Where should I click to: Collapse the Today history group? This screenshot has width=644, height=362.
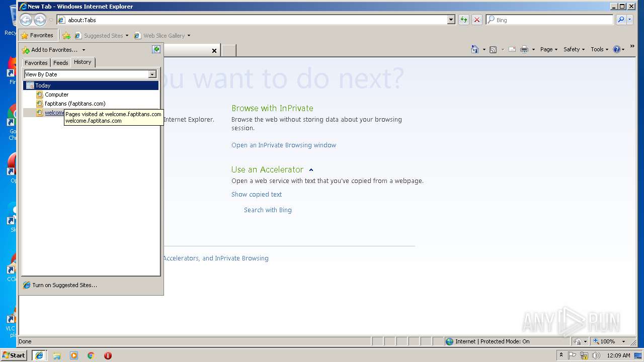(91, 85)
